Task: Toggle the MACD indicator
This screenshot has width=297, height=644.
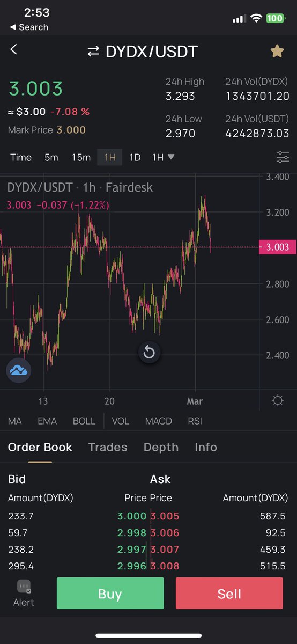Action: point(159,421)
